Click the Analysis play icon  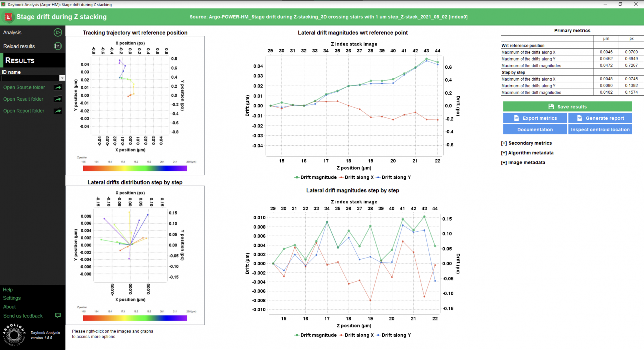(x=58, y=32)
